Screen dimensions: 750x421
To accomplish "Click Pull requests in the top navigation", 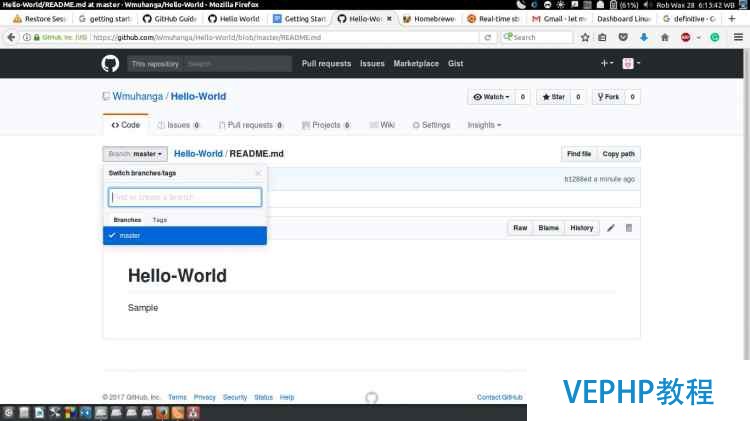I will click(x=326, y=64).
